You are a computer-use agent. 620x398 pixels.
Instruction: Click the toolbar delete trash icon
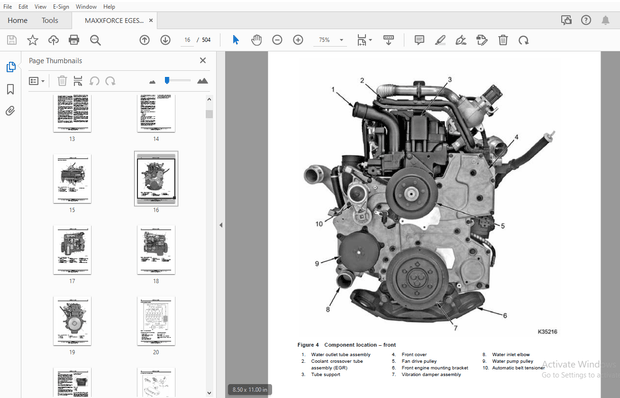point(503,40)
